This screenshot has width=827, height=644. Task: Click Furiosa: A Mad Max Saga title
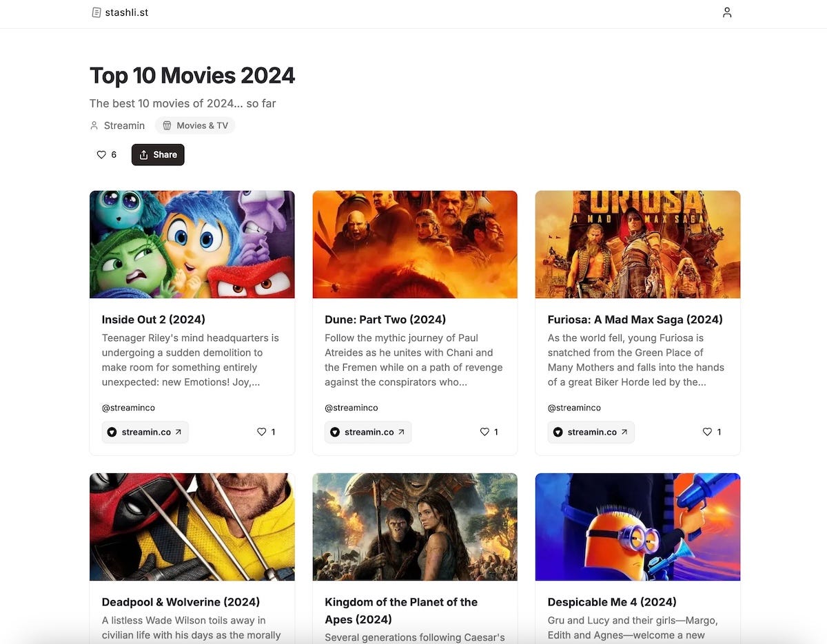pos(635,320)
